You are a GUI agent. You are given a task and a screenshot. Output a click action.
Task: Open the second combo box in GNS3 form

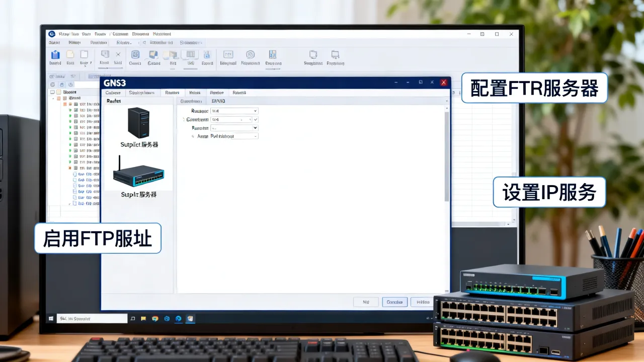point(234,120)
